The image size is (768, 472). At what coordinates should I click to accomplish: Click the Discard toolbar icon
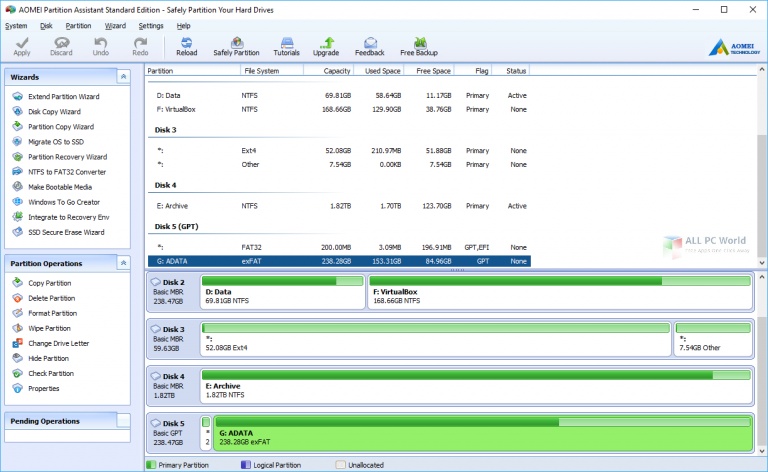tap(61, 47)
